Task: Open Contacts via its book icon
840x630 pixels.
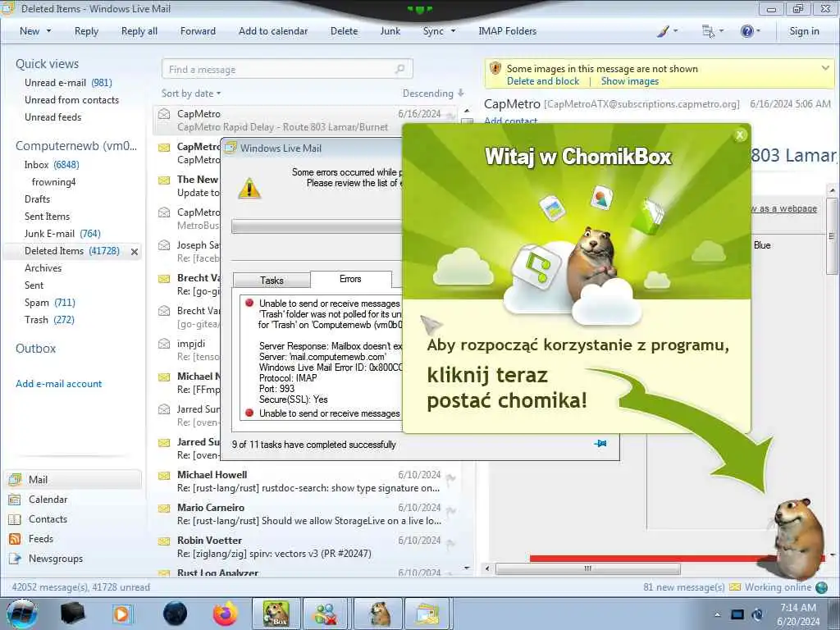Action: pyautogui.click(x=15, y=519)
